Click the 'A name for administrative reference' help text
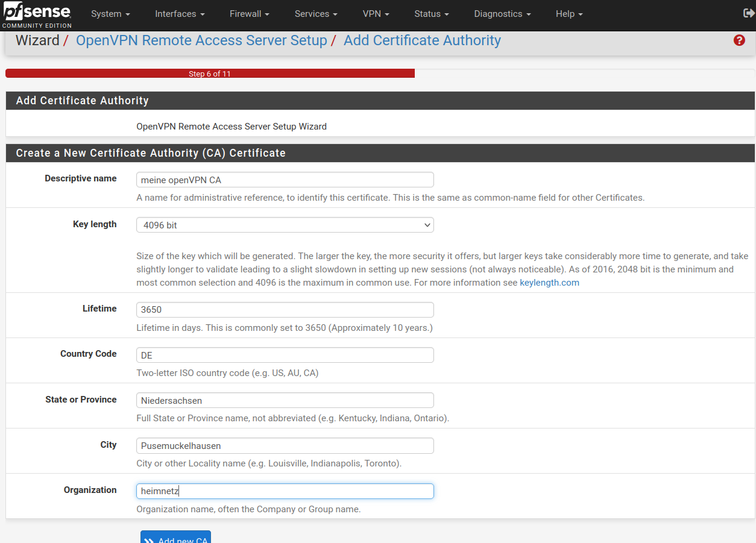756x543 pixels. [391, 198]
